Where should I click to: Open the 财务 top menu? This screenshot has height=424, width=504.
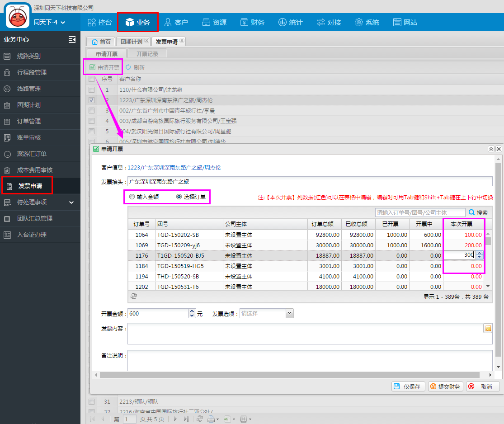(x=252, y=22)
